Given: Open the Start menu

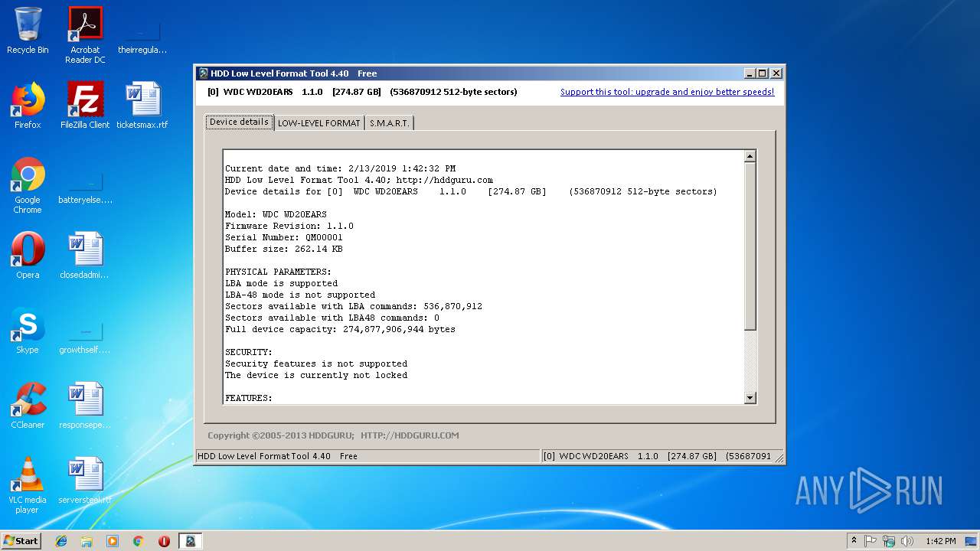Looking at the screenshot, I should [21, 541].
